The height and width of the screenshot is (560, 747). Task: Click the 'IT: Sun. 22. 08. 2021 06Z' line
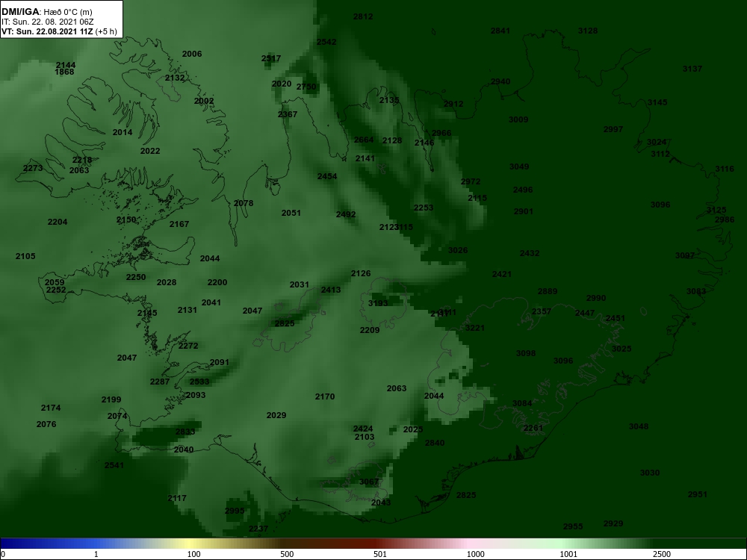(48, 22)
